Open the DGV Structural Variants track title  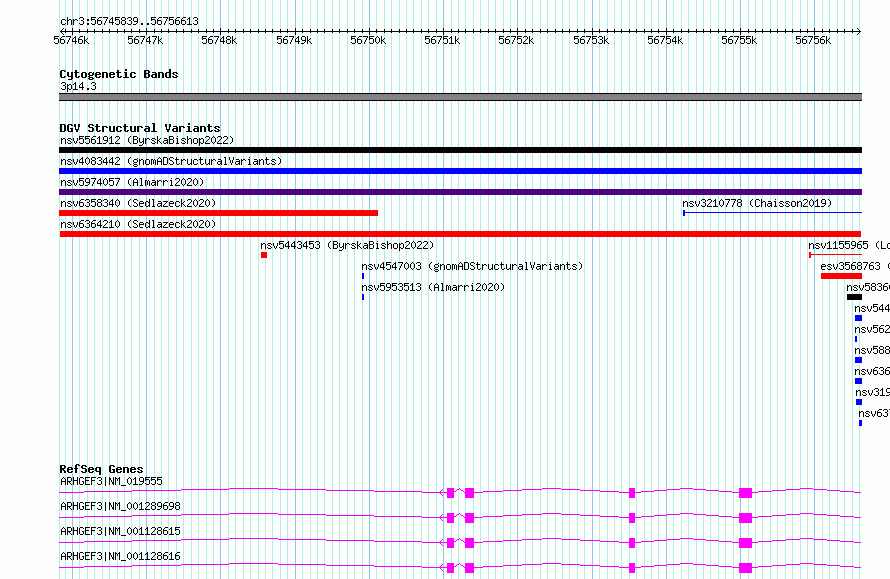140,128
